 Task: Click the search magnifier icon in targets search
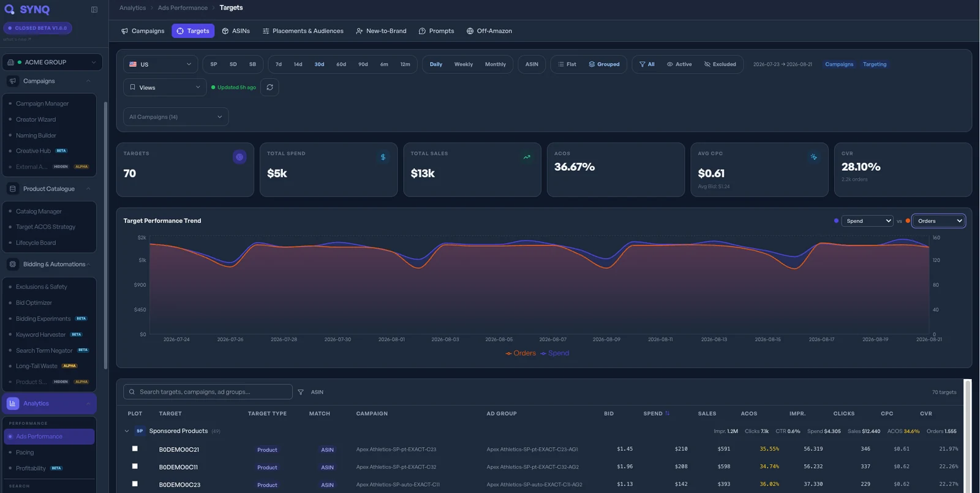132,392
